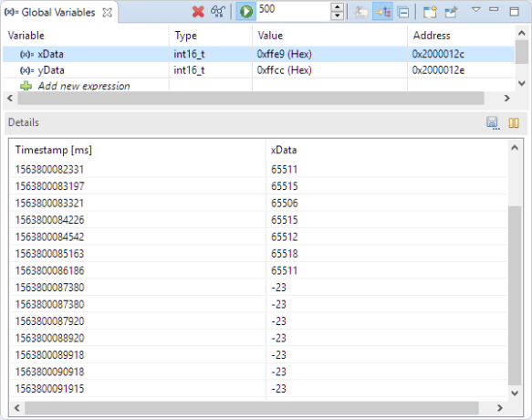Select timestamp 1563800088920 row

(258, 338)
